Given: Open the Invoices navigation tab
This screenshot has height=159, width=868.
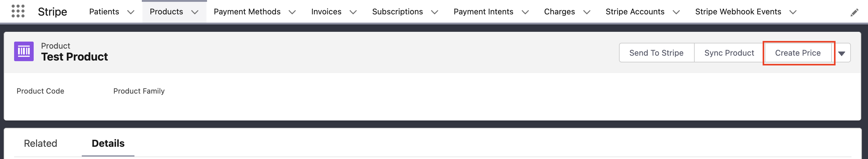Looking at the screenshot, I should [326, 12].
